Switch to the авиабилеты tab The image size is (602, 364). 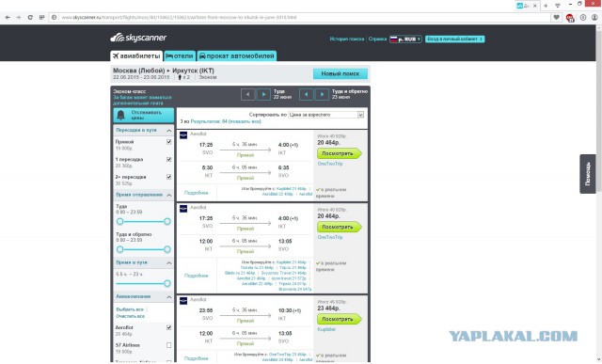[136, 56]
